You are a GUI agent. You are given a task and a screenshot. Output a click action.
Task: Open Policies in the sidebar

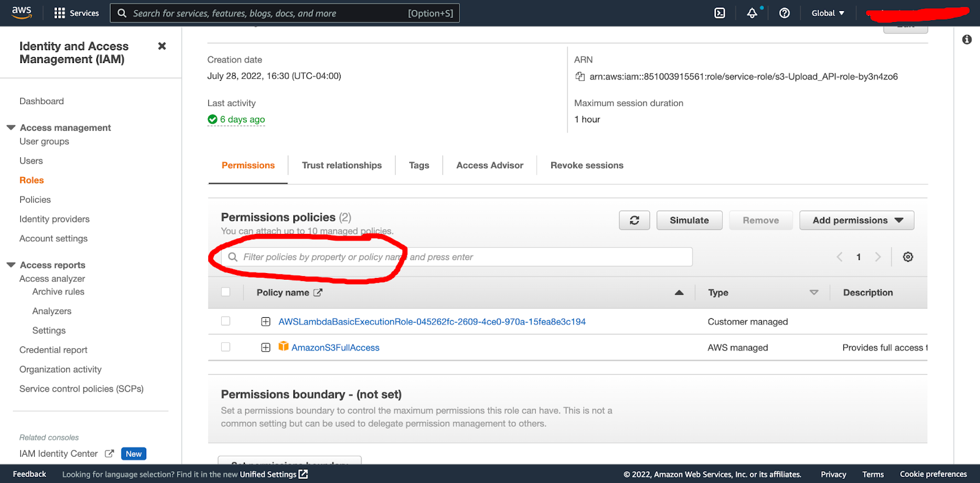[35, 200]
